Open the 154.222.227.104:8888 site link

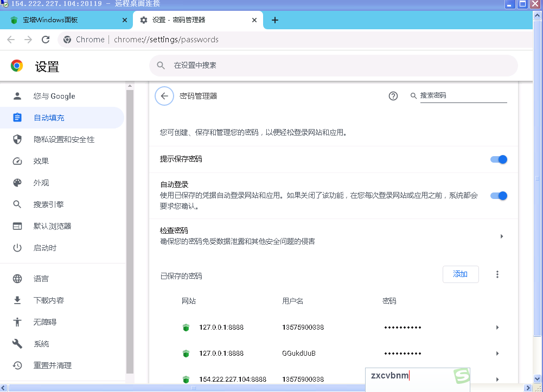point(233,379)
